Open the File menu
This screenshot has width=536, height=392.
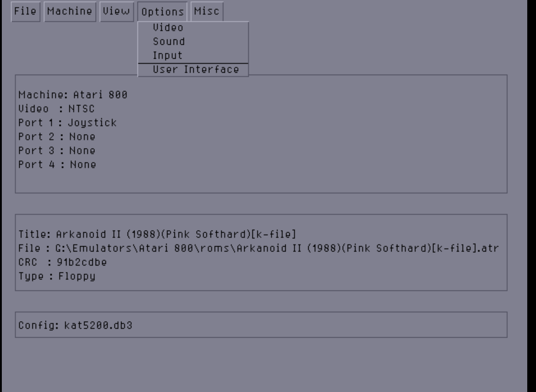click(26, 12)
